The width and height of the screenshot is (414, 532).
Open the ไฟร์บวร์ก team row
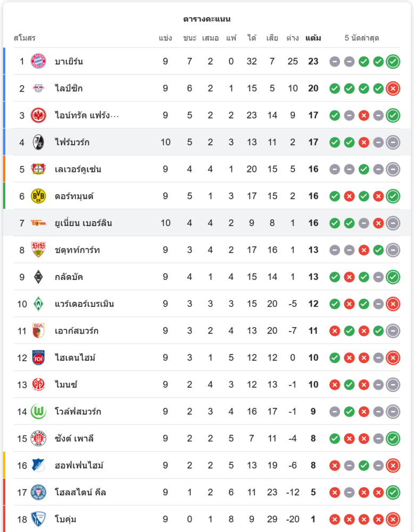207,142
